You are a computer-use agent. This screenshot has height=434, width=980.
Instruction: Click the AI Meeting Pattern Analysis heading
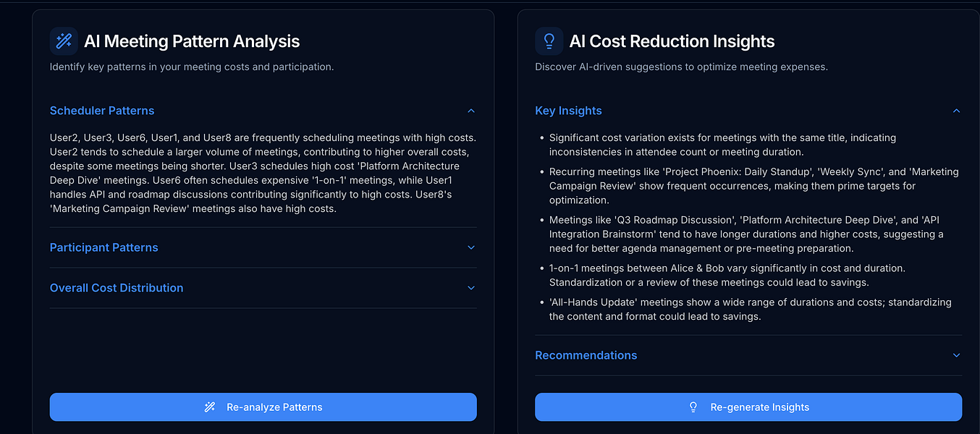(x=192, y=41)
